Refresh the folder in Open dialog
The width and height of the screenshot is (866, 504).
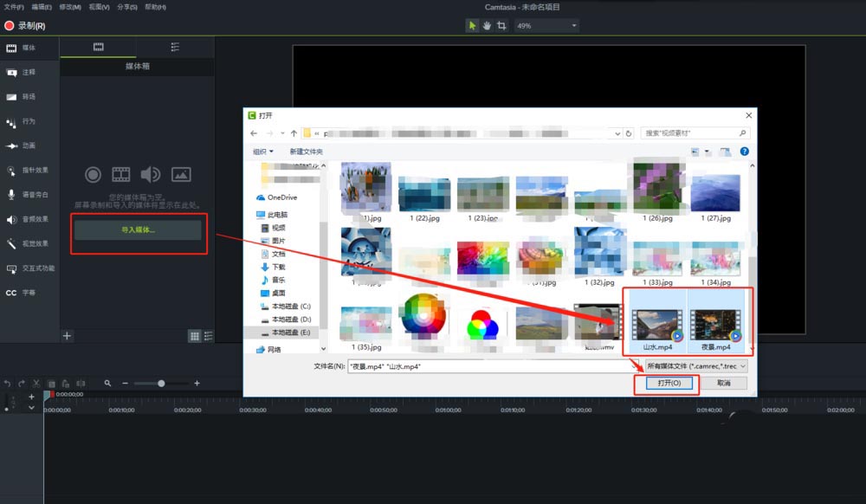(x=629, y=133)
